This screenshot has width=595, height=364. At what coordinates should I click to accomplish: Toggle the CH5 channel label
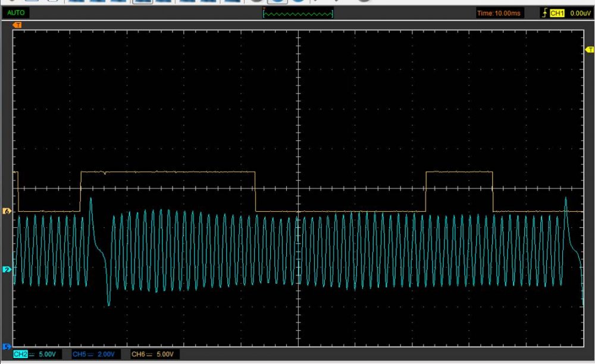79,354
